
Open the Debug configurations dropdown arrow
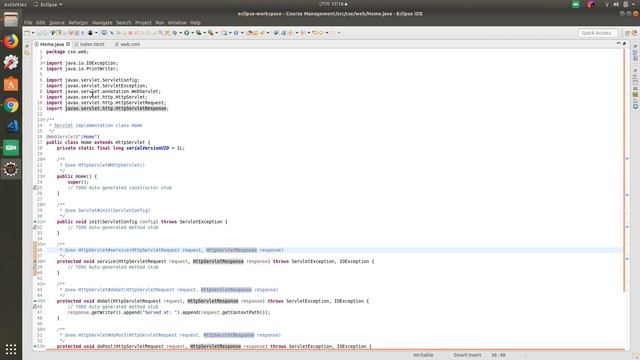pyautogui.click(x=180, y=33)
